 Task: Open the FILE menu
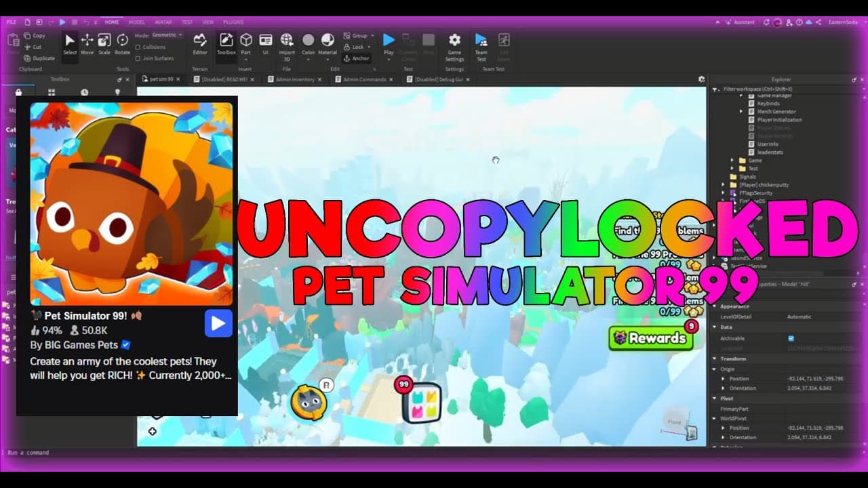[12, 22]
